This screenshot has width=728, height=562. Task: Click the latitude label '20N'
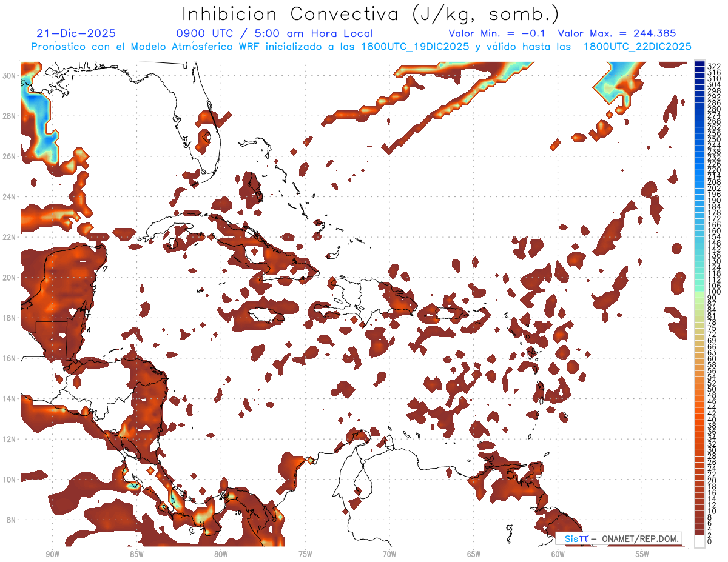[x=10, y=278]
